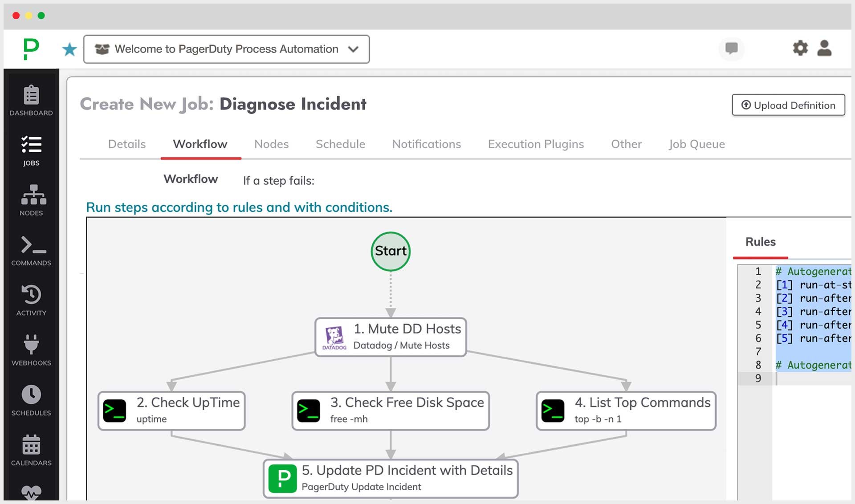Open Calendars in the sidebar

click(x=31, y=450)
